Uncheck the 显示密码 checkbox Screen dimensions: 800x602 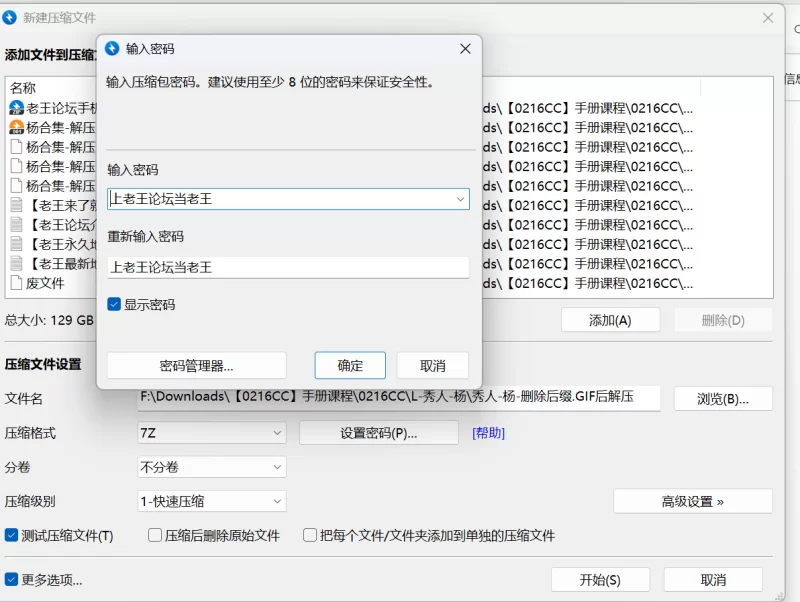point(114,305)
